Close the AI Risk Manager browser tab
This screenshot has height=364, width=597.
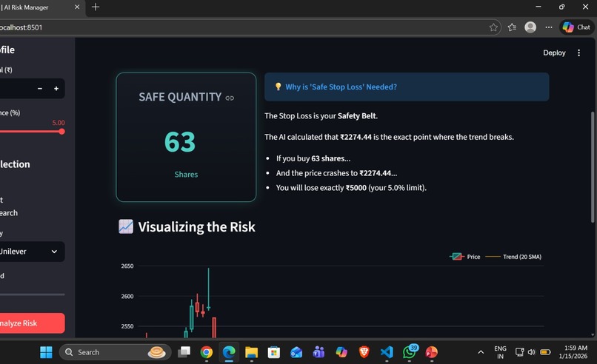click(77, 7)
